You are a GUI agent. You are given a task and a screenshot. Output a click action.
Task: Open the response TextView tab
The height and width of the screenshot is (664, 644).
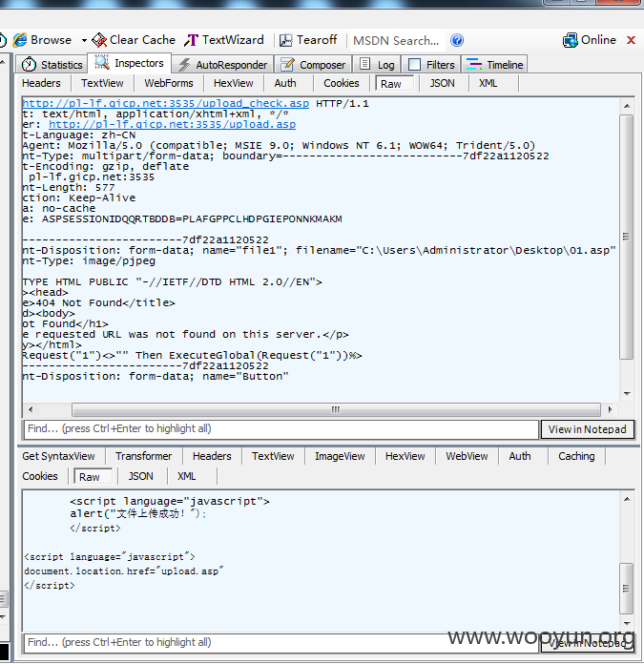point(273,456)
